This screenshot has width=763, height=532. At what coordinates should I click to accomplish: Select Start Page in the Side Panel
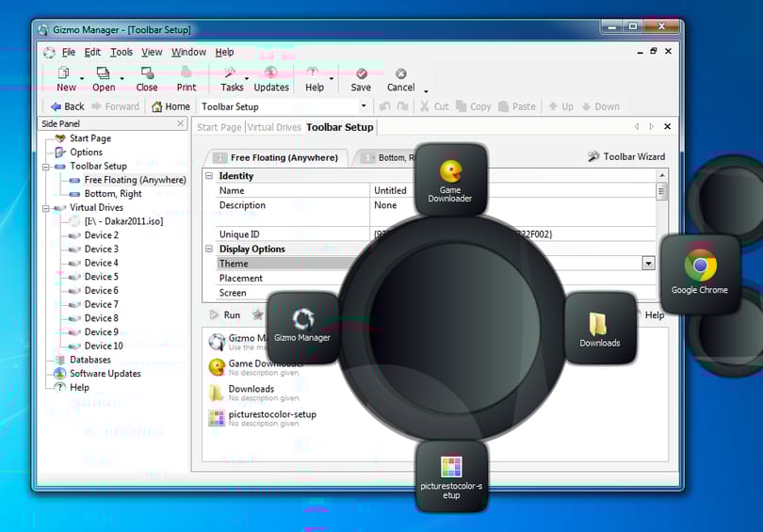(90, 138)
